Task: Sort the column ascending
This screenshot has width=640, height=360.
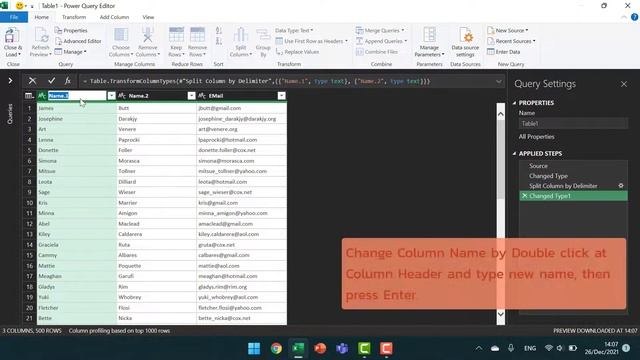Action: pos(219,31)
